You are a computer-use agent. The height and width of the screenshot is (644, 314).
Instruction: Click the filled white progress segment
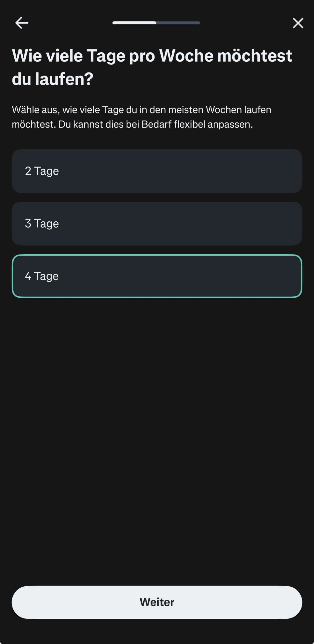click(x=134, y=23)
